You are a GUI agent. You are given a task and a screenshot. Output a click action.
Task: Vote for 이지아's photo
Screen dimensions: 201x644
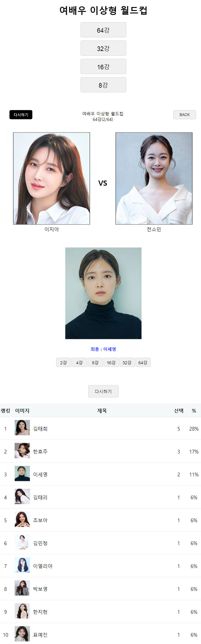[x=52, y=178]
